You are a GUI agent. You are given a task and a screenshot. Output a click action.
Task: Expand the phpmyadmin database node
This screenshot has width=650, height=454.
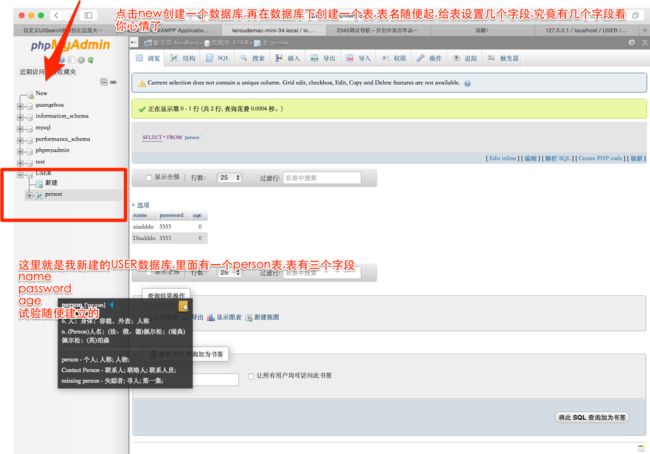[x=20, y=151]
